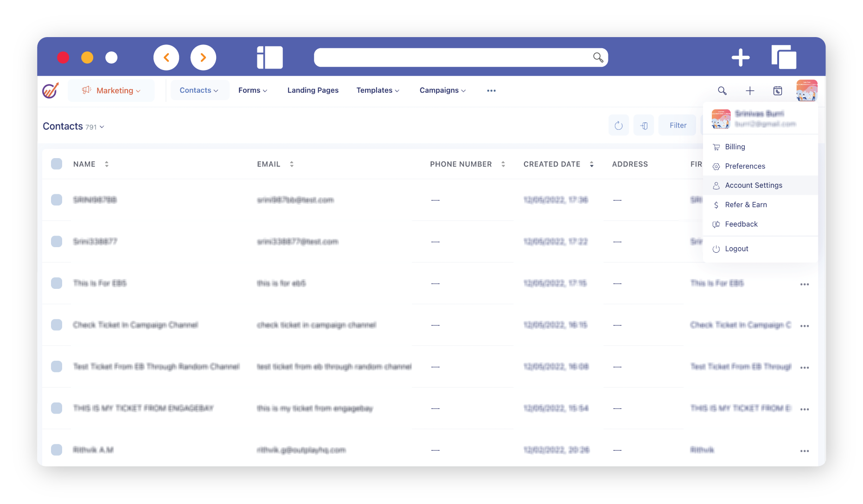Choose Logout in the profile menu
Screen dimensions: 863x504
point(736,249)
